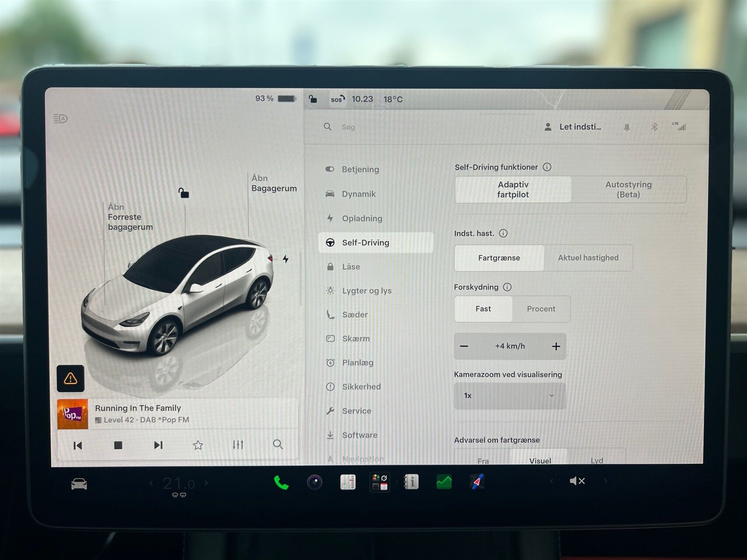Choose Aktuel hastighed option
The height and width of the screenshot is (560, 747).
coord(588,258)
